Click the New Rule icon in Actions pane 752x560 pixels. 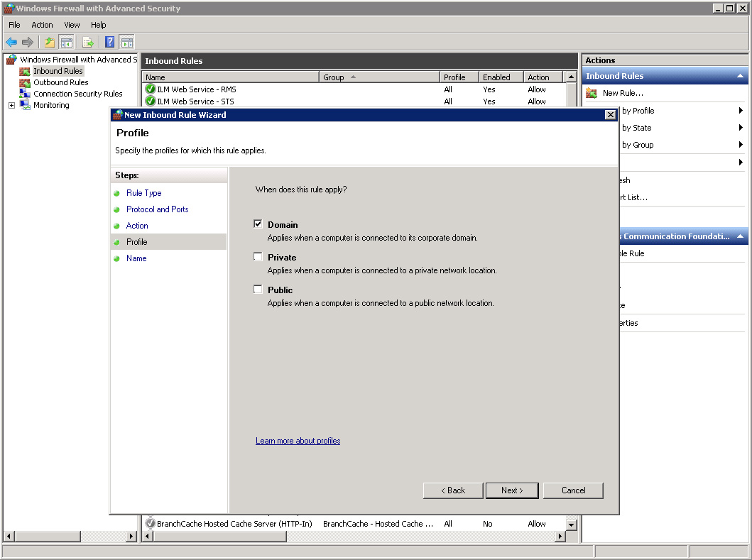[x=592, y=93]
